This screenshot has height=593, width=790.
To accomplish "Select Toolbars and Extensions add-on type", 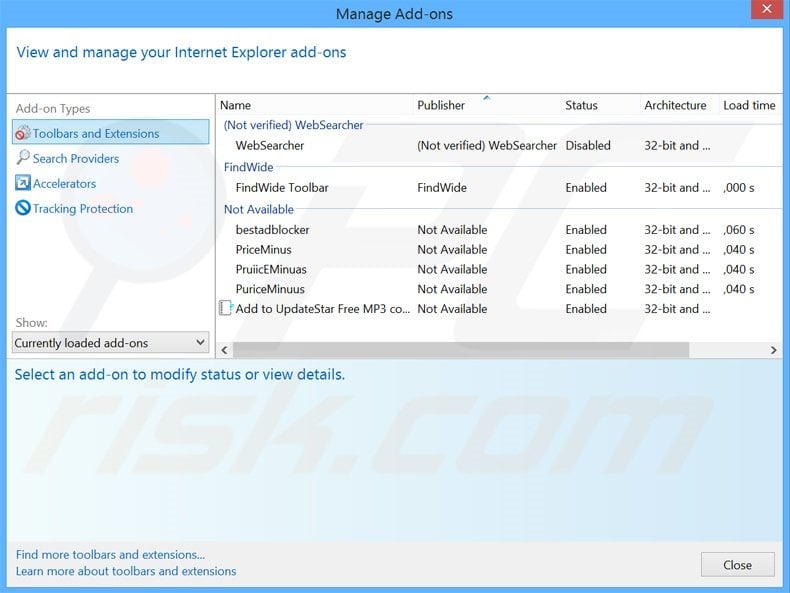I will (x=110, y=133).
